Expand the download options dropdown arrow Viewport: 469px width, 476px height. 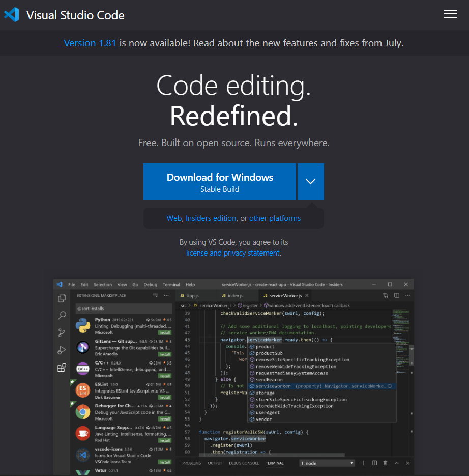(311, 182)
